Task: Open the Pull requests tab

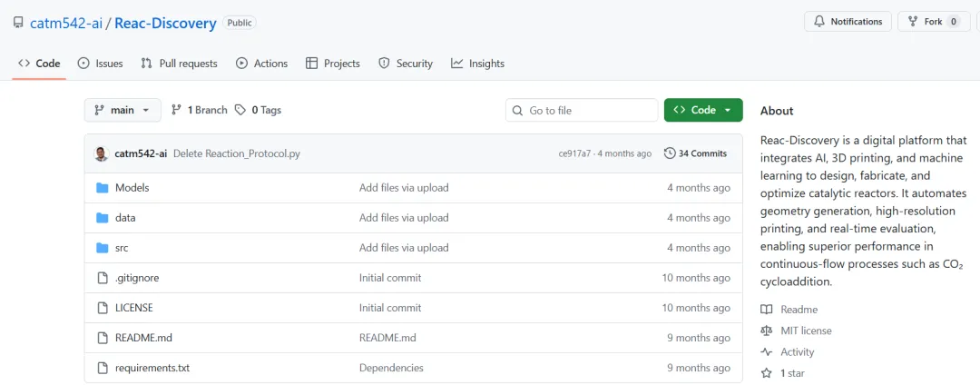Action: (180, 64)
